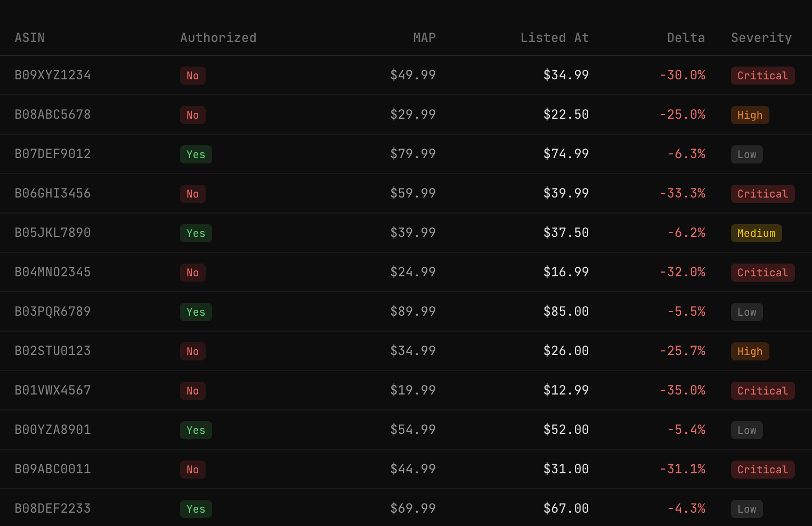Image resolution: width=812 pixels, height=526 pixels.
Task: Click the Low badge for B00YZA8901
Action: (x=746, y=430)
